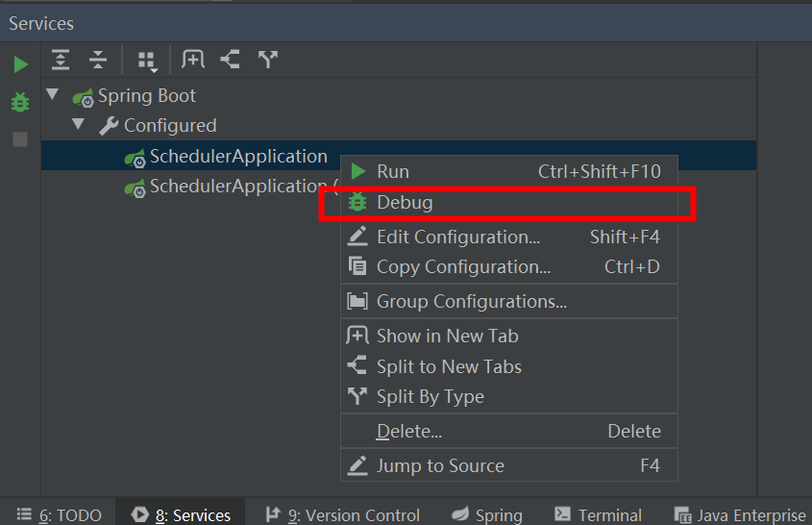The height and width of the screenshot is (525, 812).
Task: Switch to the 9: Version Control tab
Action: (343, 514)
